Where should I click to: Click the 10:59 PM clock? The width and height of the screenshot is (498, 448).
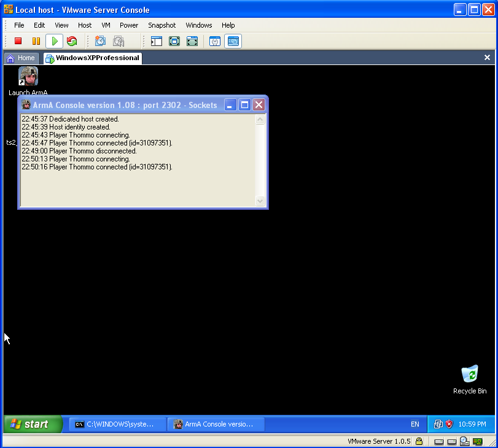click(472, 424)
